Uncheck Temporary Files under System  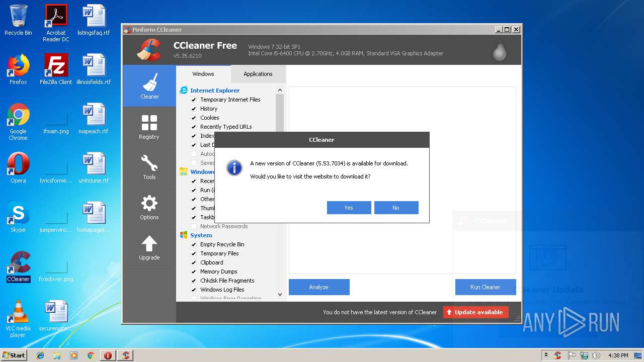[x=194, y=253]
